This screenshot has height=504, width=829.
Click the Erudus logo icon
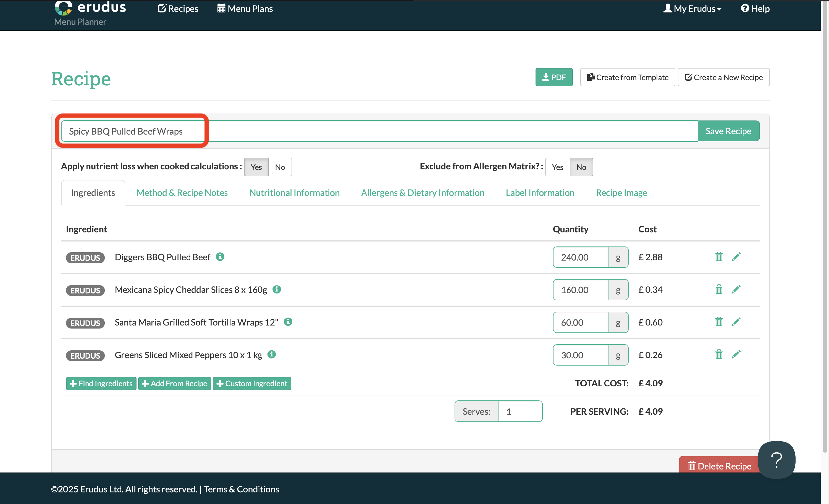pyautogui.click(x=63, y=8)
